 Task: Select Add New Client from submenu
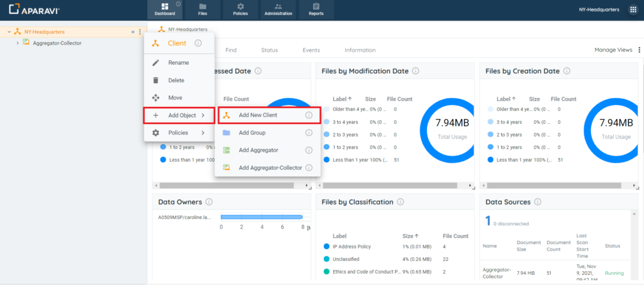(x=258, y=116)
